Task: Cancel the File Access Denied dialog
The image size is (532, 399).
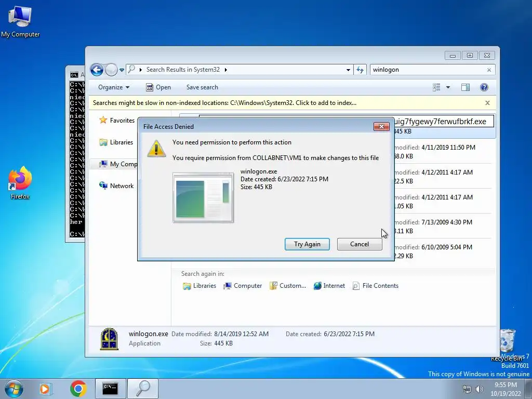Action: 360,244
